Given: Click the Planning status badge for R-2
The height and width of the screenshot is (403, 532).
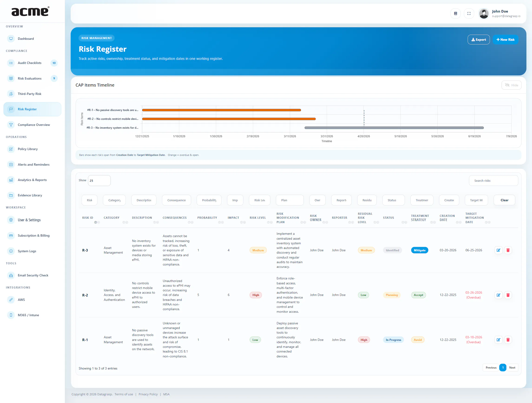Looking at the screenshot, I should [392, 295].
